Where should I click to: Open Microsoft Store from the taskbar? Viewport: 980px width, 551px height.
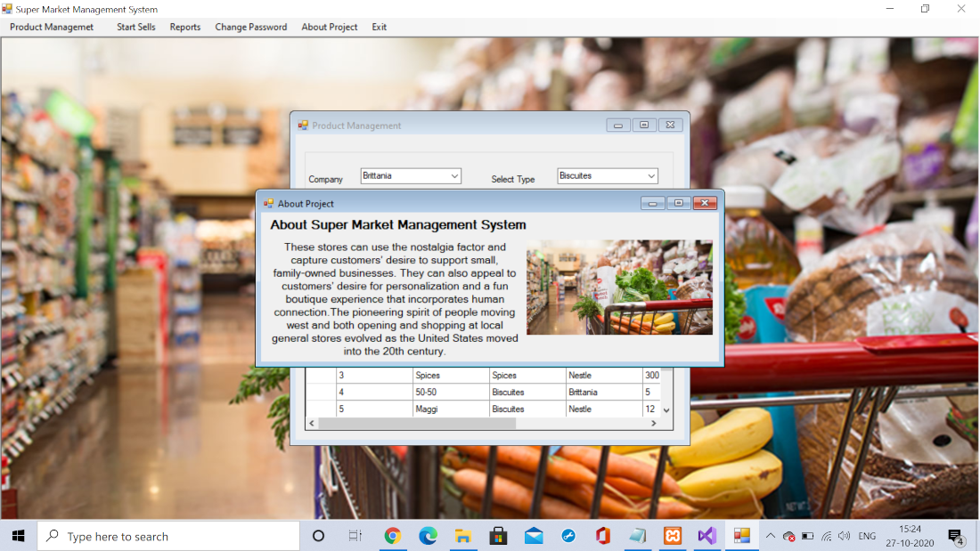point(498,536)
